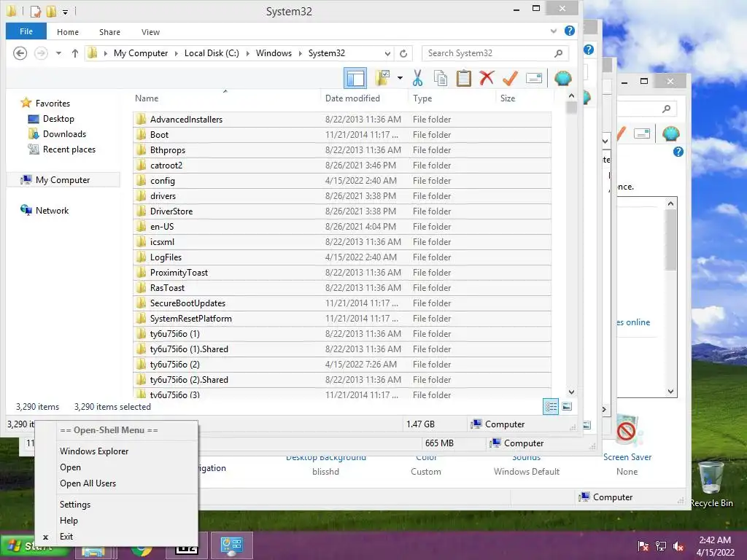Expand the ribbon with the chevron
This screenshot has width=747, height=560.
click(554, 31)
